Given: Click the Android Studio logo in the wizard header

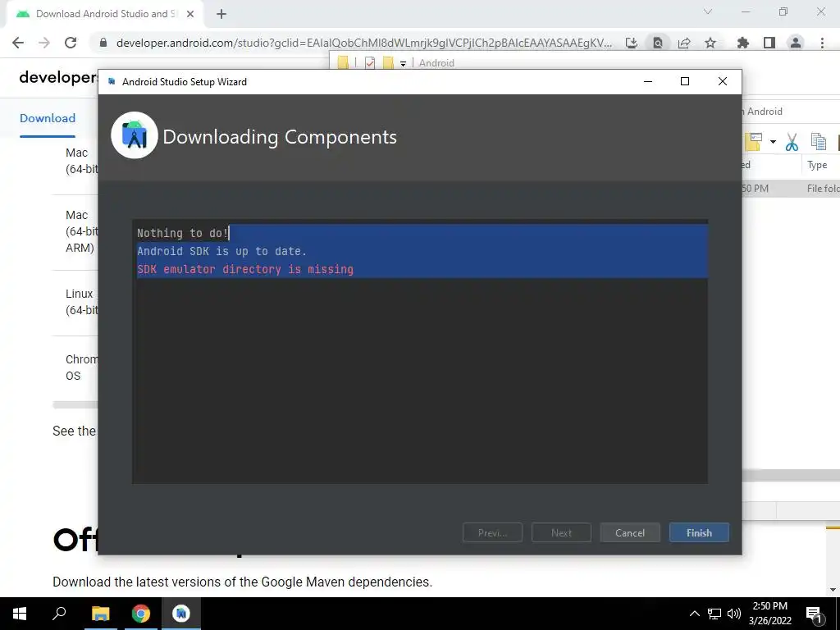Looking at the screenshot, I should [x=135, y=135].
